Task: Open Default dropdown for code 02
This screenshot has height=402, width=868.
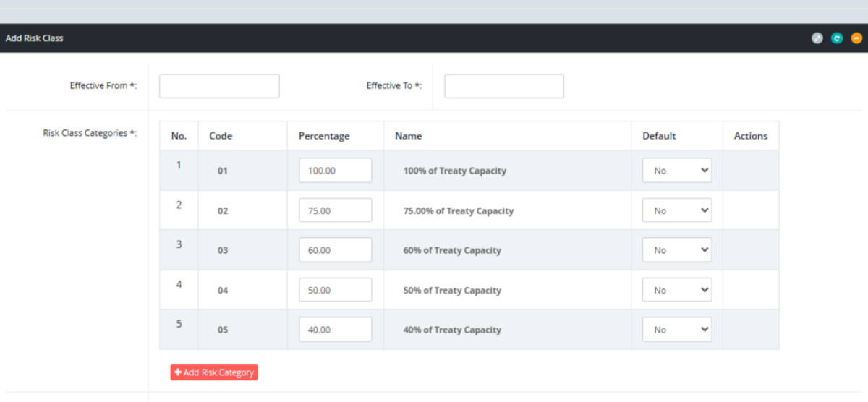Action: [676, 210]
